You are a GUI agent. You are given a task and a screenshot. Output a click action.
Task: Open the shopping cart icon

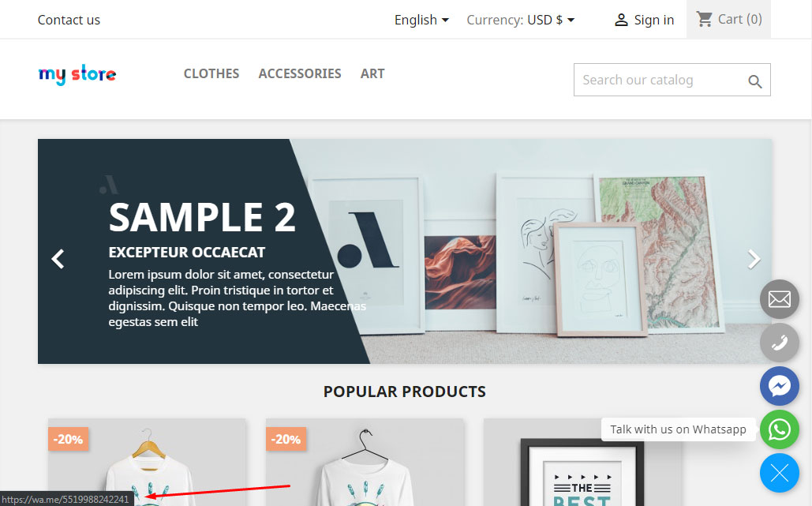click(x=704, y=19)
